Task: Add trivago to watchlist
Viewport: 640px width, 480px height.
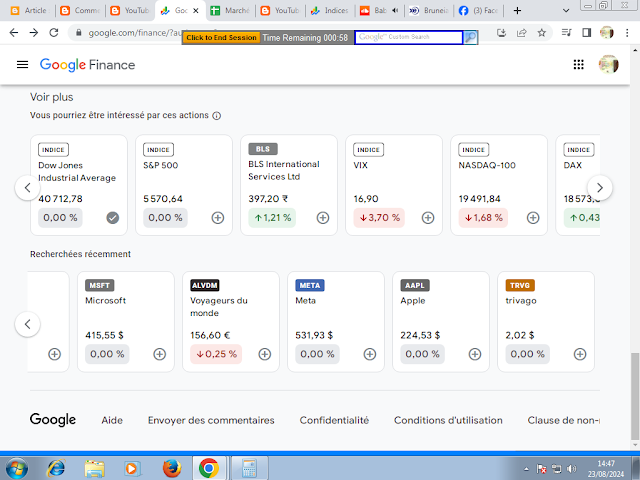Action: coord(580,354)
